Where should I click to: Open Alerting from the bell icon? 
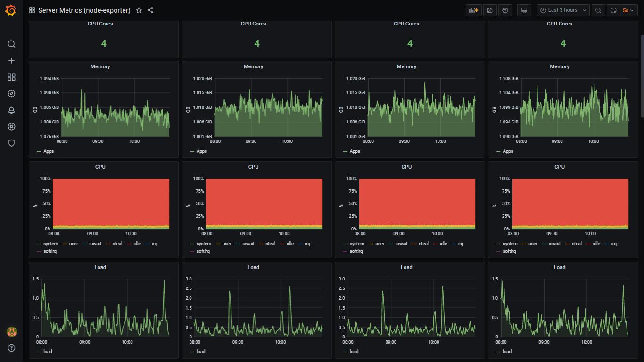pyautogui.click(x=11, y=110)
